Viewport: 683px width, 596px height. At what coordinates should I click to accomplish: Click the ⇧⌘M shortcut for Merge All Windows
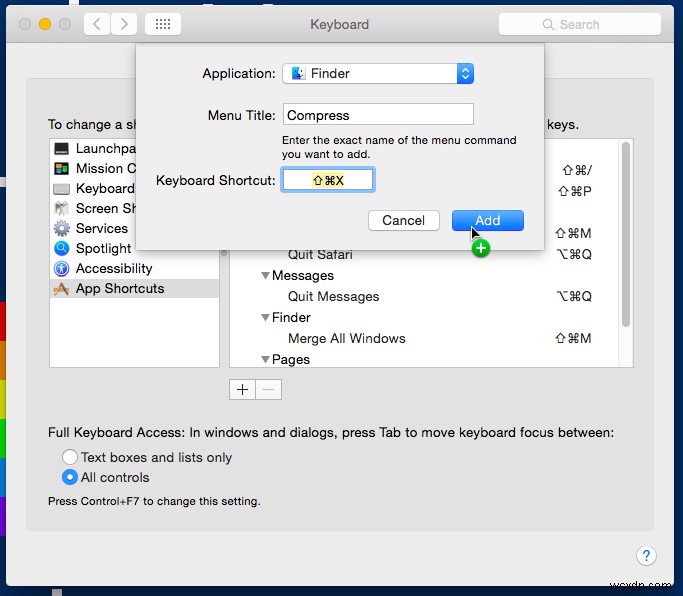(574, 339)
